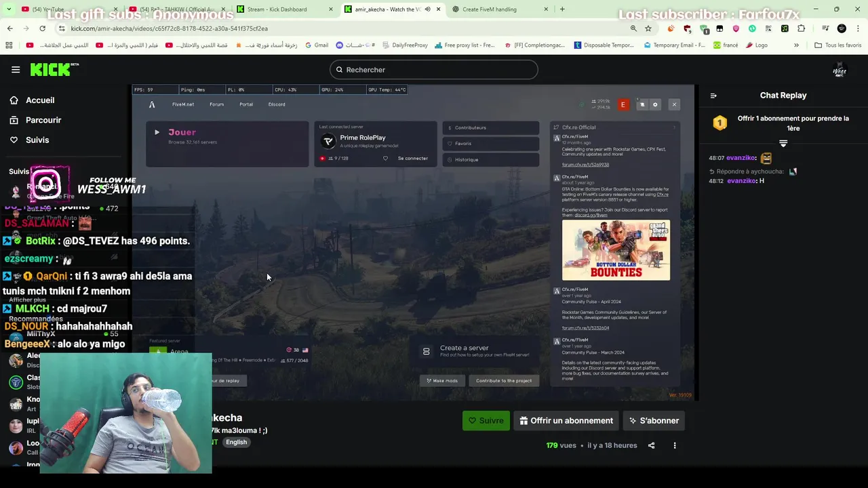Select the English language tag

point(236,442)
